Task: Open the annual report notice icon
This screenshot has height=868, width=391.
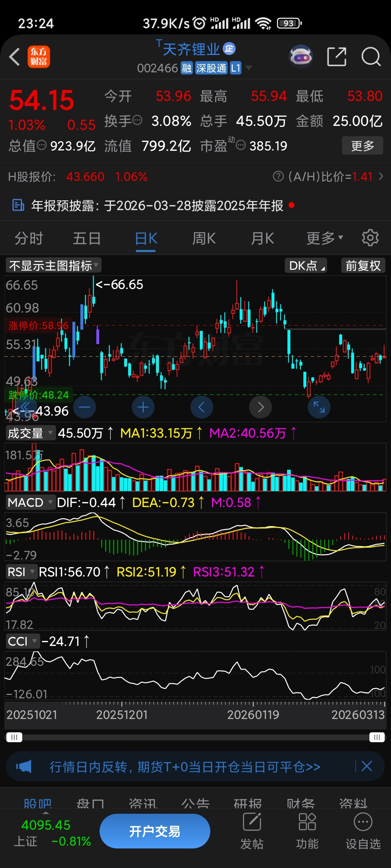Action: pyautogui.click(x=18, y=205)
